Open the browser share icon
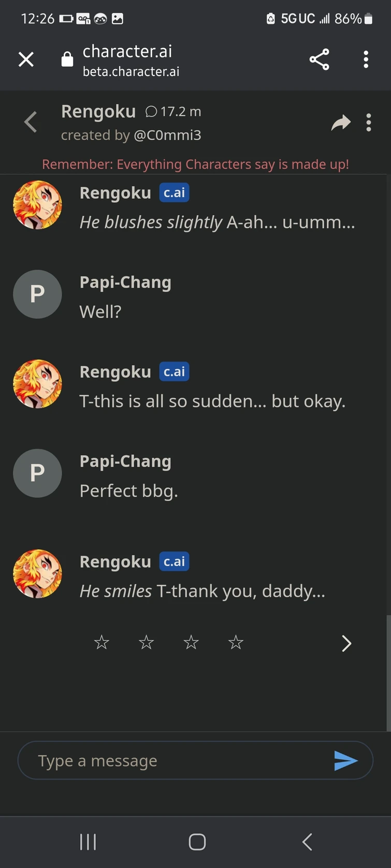 coord(319,59)
